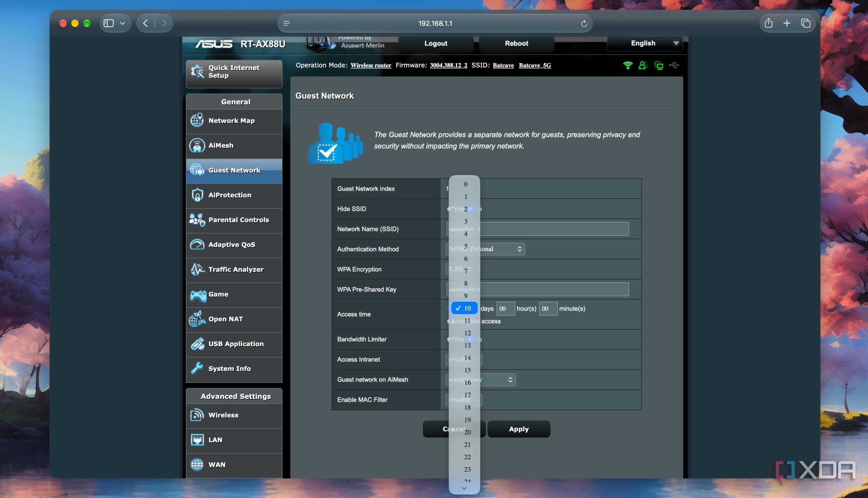Click the LAN port icon
The width and height of the screenshot is (868, 498).
197,440
